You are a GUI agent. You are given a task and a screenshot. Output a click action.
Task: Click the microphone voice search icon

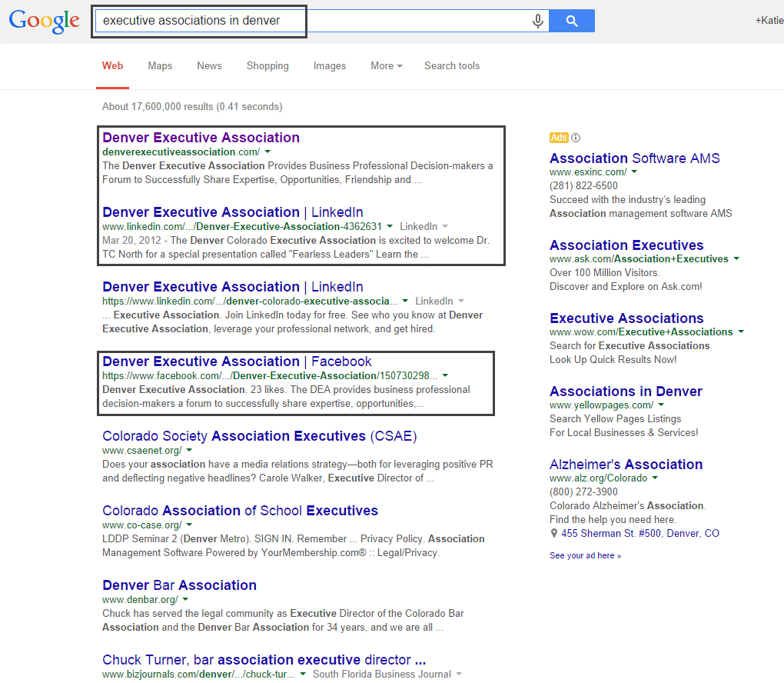[537, 21]
